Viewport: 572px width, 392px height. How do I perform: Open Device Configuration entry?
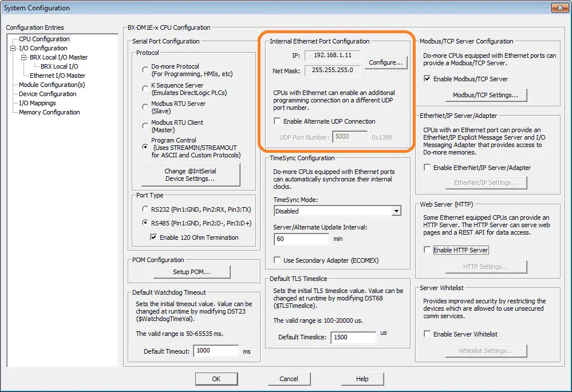48,94
